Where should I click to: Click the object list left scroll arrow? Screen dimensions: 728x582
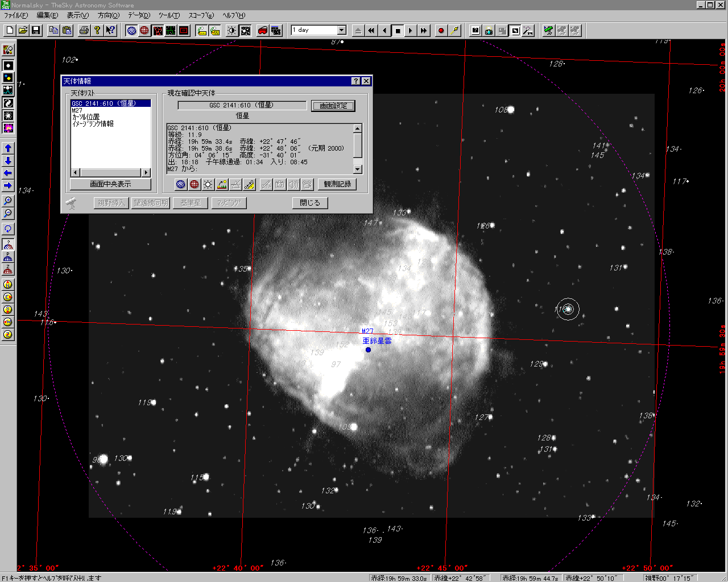75,172
